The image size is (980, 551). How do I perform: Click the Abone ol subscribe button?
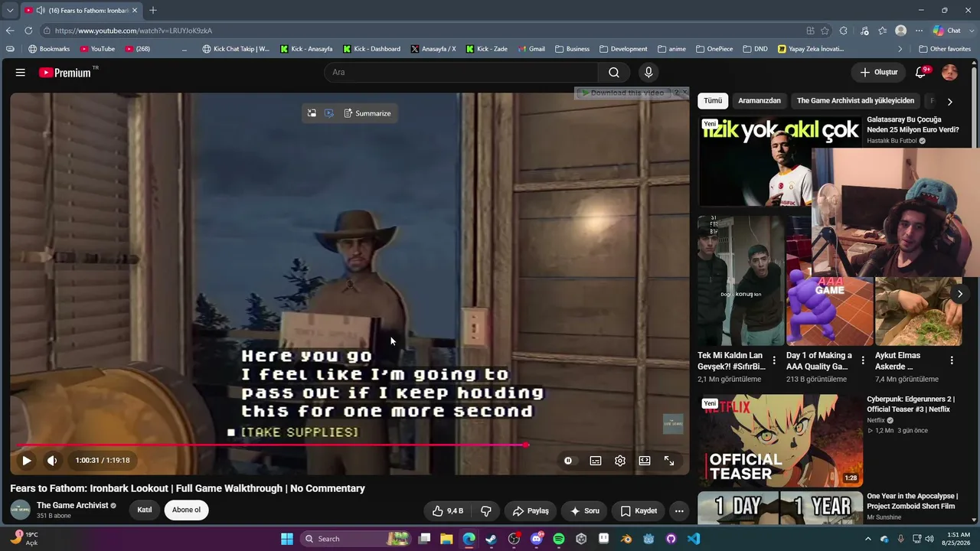pyautogui.click(x=186, y=510)
